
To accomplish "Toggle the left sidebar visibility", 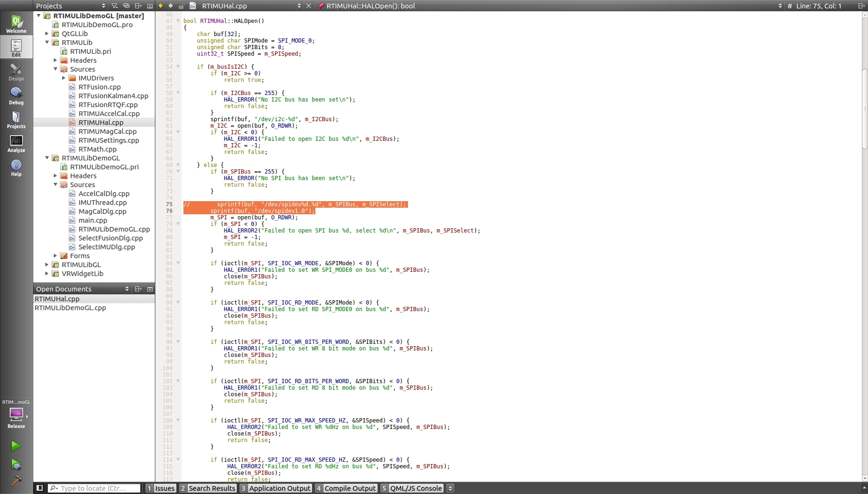I will [40, 488].
